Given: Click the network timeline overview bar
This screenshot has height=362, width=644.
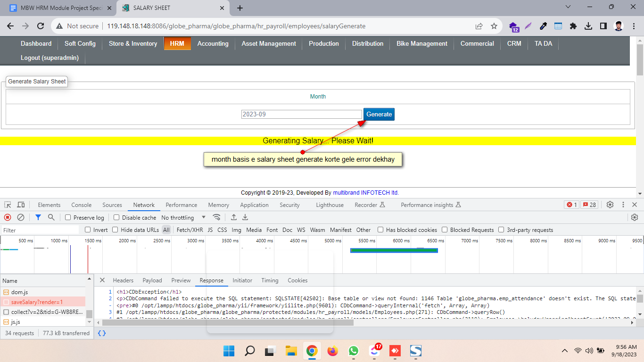Looking at the screenshot, I should click(394, 250).
